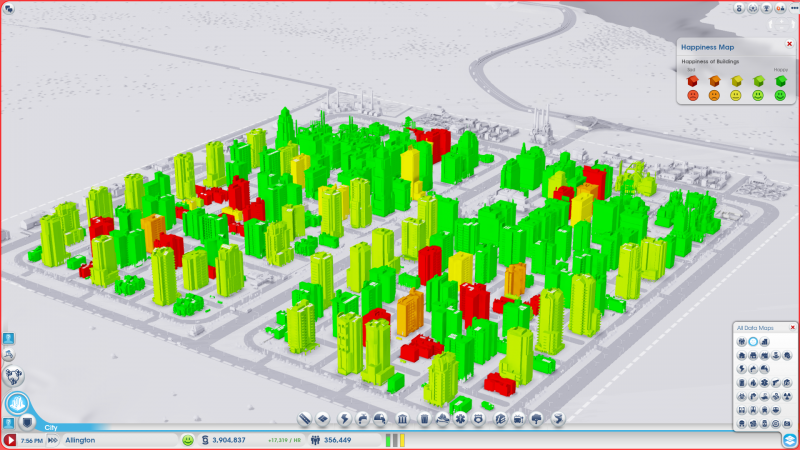
Task: Select the Population data map icon
Action: [742, 341]
